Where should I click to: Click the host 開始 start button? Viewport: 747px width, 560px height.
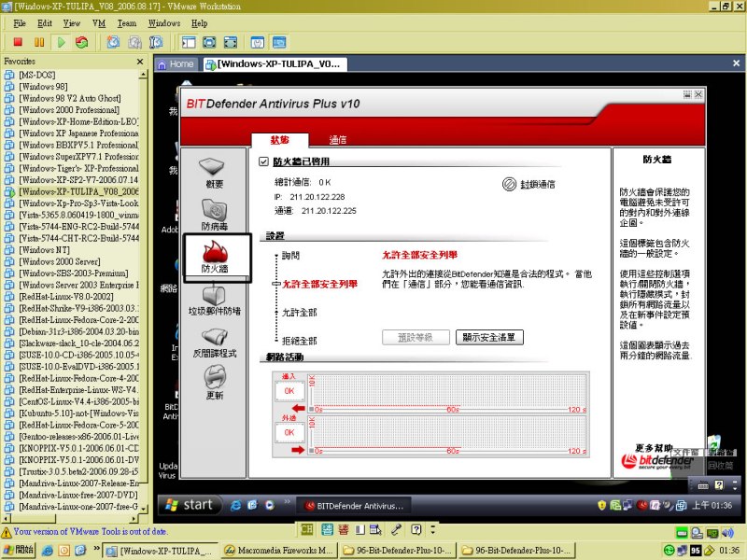pos(18,550)
